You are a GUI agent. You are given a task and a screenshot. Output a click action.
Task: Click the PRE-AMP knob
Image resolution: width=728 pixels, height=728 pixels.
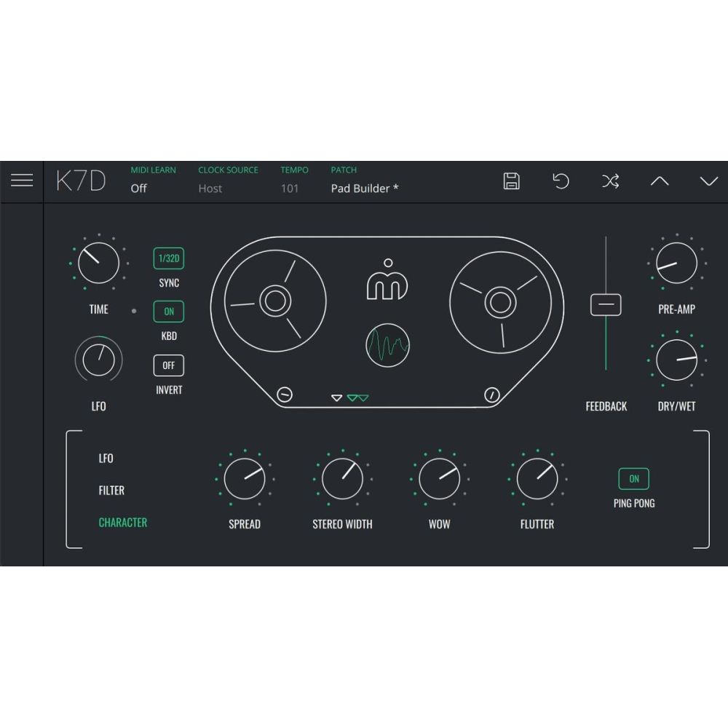pos(676,263)
